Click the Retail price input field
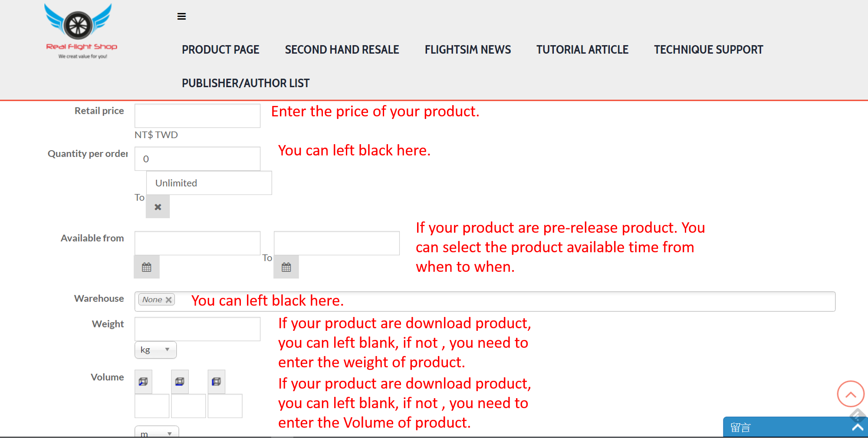Image resolution: width=868 pixels, height=442 pixels. (197, 115)
